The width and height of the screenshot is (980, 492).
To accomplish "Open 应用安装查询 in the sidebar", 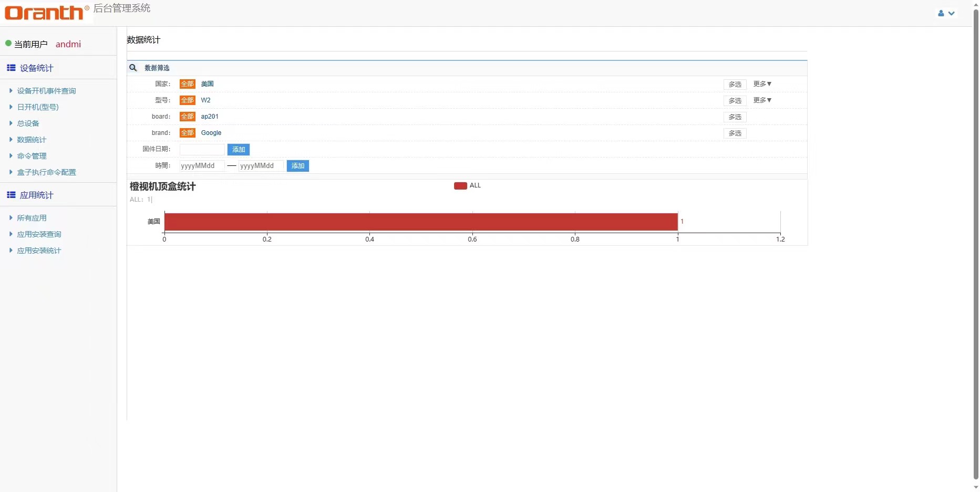I will pyautogui.click(x=39, y=234).
